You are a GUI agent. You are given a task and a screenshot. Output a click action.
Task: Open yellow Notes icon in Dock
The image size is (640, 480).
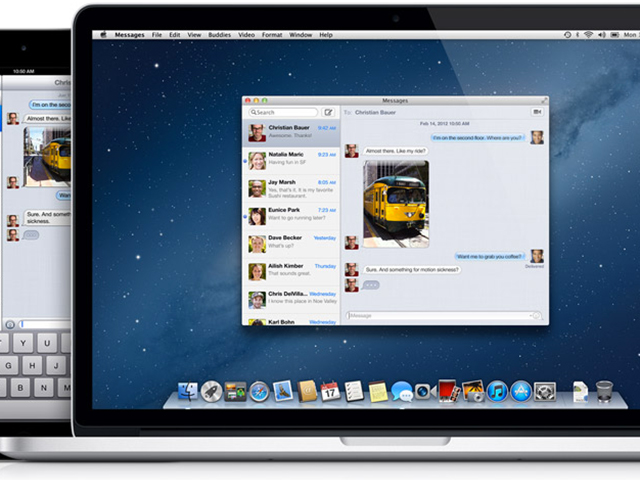point(378,391)
